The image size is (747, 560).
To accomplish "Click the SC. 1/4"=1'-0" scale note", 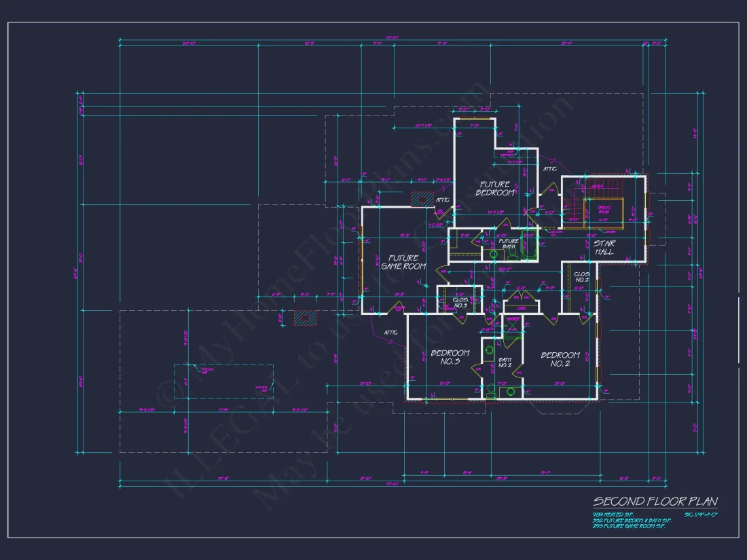I will pos(699,515).
